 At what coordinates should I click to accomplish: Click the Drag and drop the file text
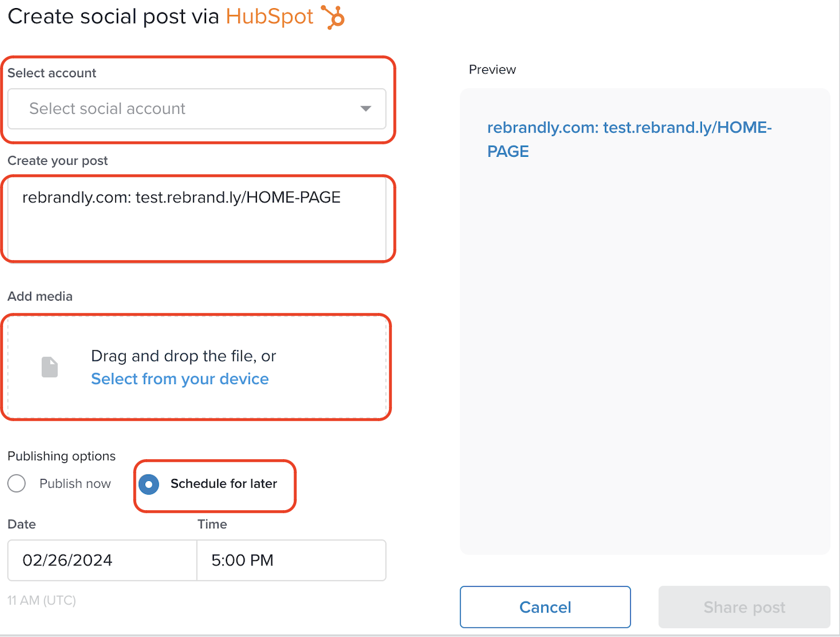(184, 356)
